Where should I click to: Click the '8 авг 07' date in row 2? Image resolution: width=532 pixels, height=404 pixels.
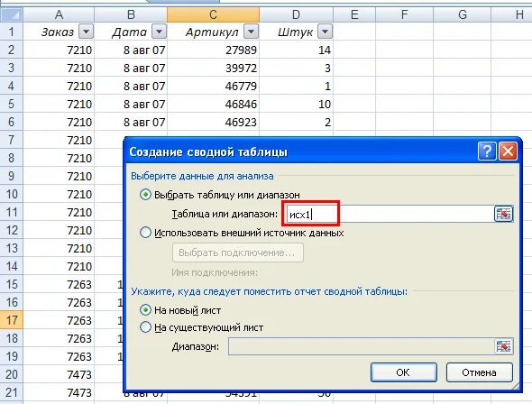pyautogui.click(x=131, y=50)
